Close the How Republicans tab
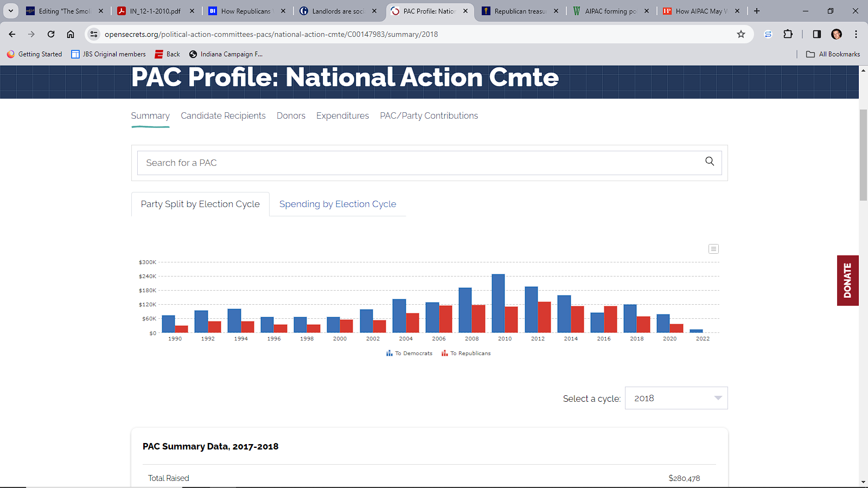 [283, 11]
